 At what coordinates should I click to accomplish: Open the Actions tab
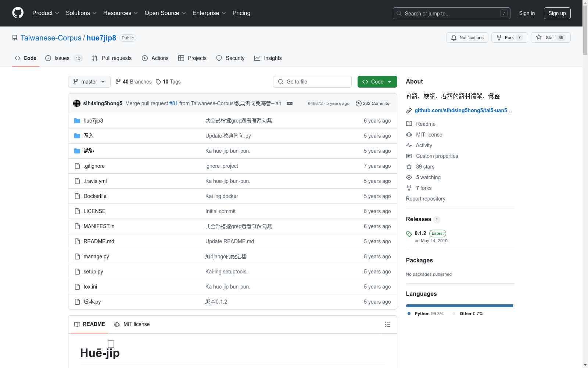(x=155, y=58)
